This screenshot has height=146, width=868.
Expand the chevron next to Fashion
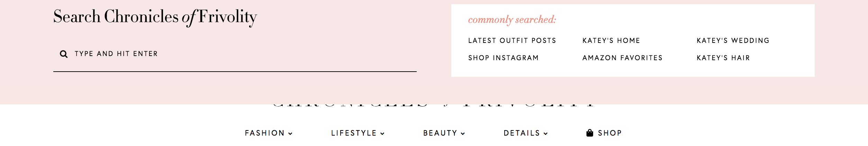290,134
